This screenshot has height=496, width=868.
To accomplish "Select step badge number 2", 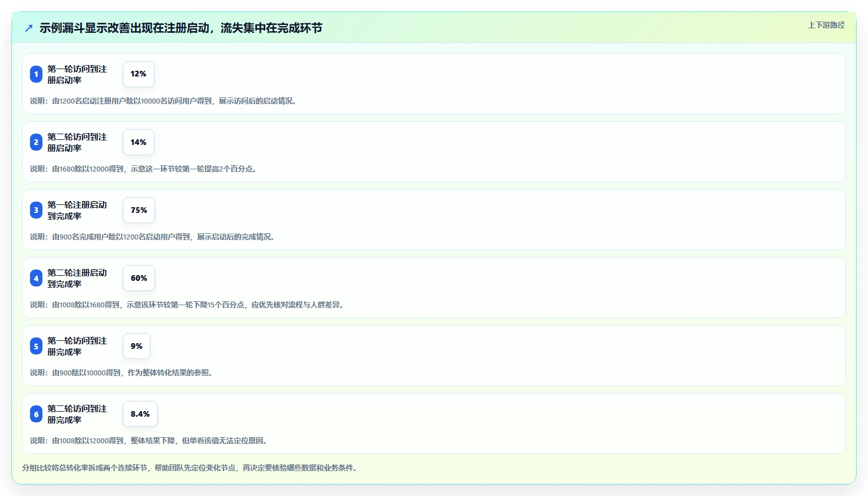I will click(36, 142).
